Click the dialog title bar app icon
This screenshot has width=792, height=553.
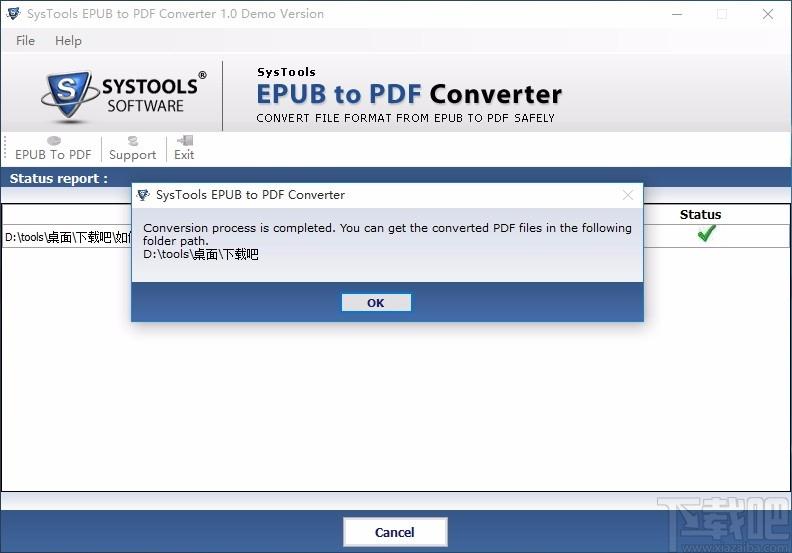pyautogui.click(x=143, y=195)
